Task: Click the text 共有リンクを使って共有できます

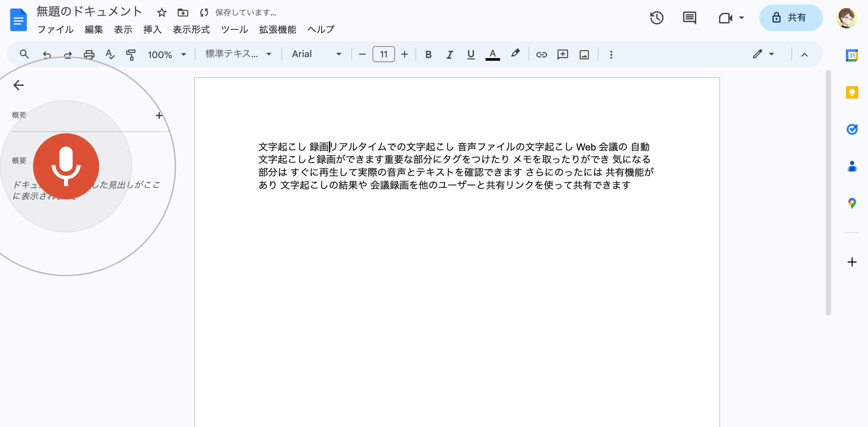Action: point(558,185)
